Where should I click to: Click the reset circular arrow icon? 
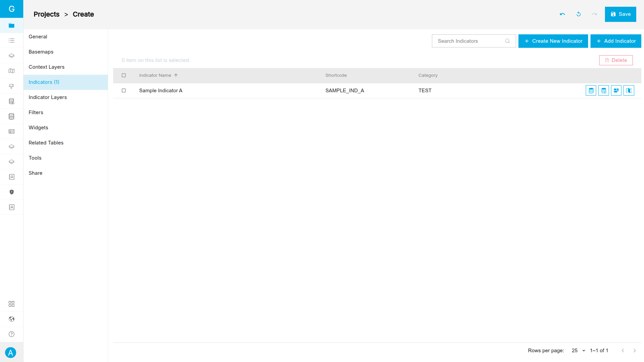pyautogui.click(x=578, y=14)
